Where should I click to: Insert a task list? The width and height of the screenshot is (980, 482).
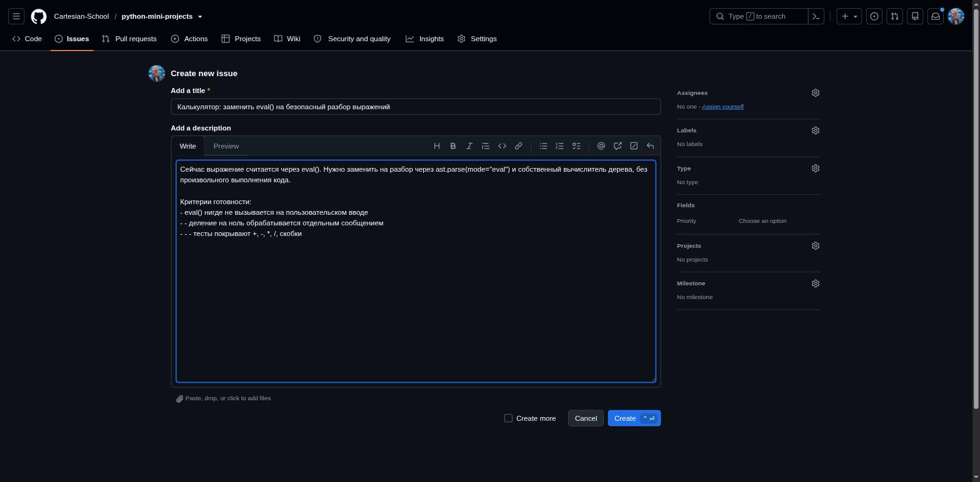click(576, 146)
